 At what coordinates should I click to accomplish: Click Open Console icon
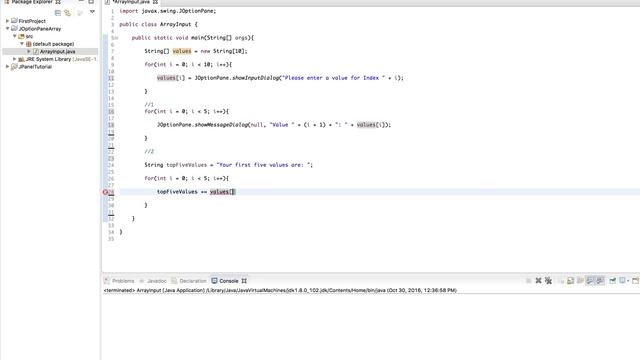(636, 281)
